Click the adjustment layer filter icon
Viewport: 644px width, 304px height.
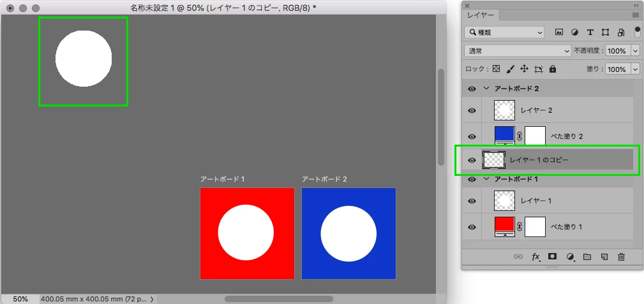click(574, 32)
